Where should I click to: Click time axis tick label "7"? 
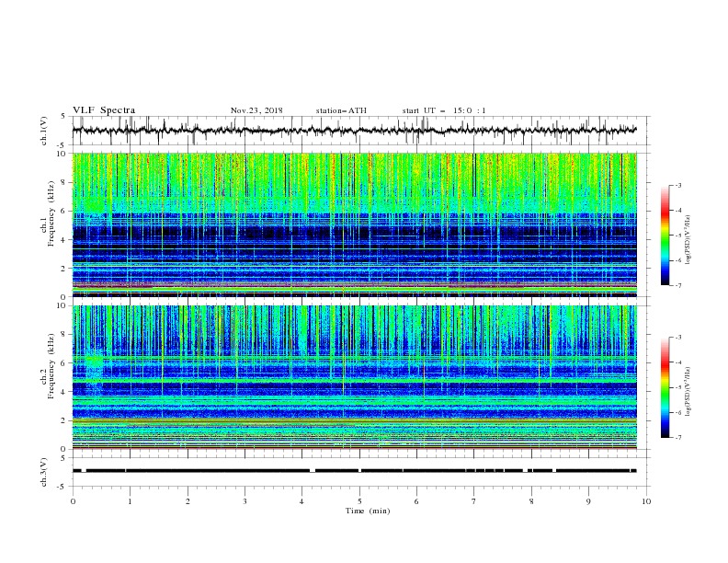coord(474,501)
